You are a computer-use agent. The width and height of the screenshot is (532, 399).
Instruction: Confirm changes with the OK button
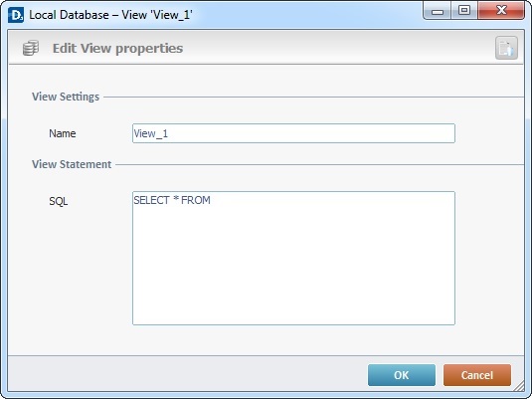(402, 375)
